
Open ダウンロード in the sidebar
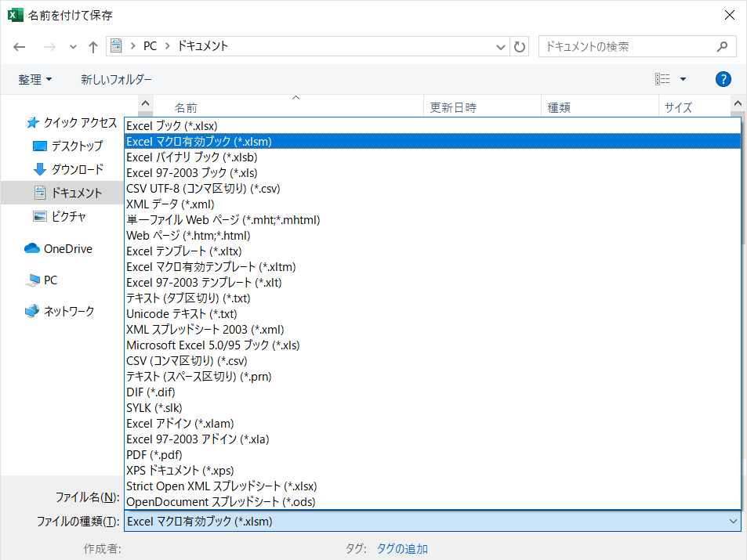click(x=68, y=169)
